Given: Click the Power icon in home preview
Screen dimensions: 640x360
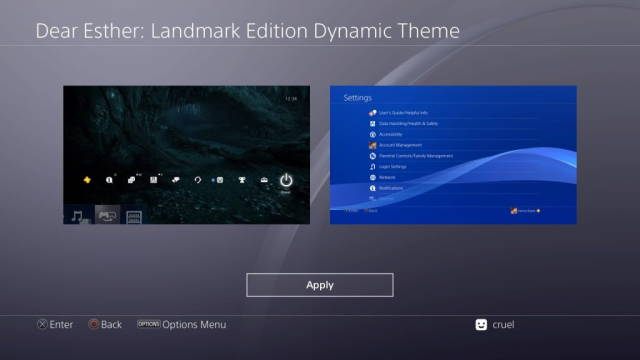Looking at the screenshot, I should 286,180.
